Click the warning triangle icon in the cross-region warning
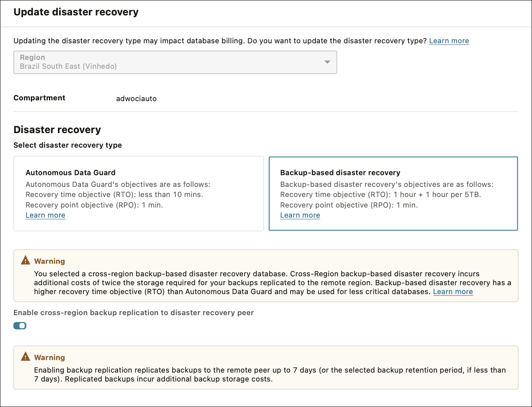Image resolution: width=532 pixels, height=407 pixels. (26, 260)
